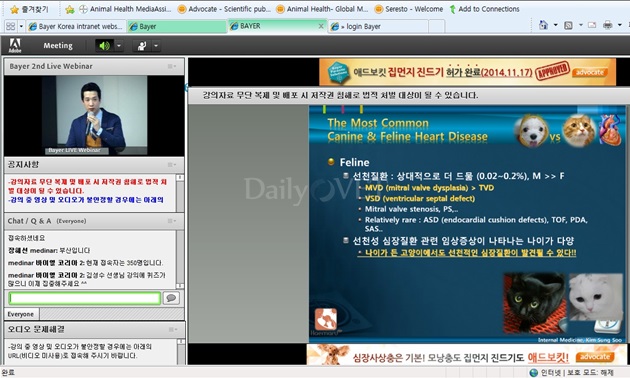
Task: Open Bayer 2nd Live Webinar pod options
Action: (x=172, y=66)
